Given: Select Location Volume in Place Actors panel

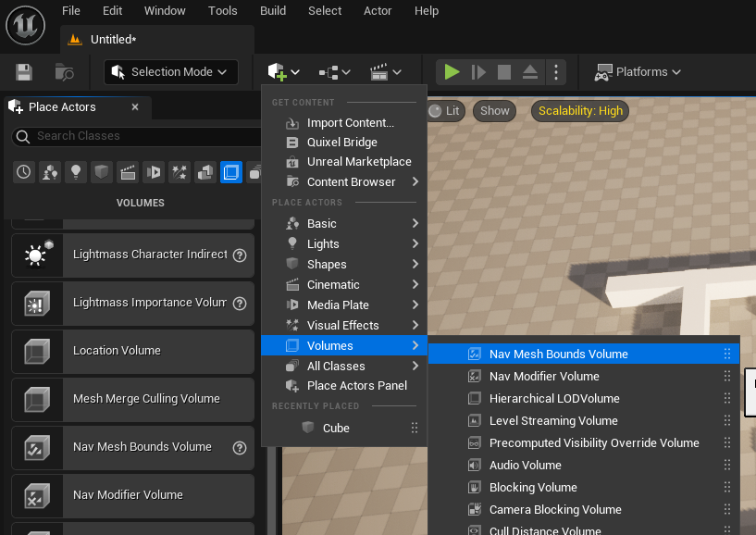Looking at the screenshot, I should point(132,351).
